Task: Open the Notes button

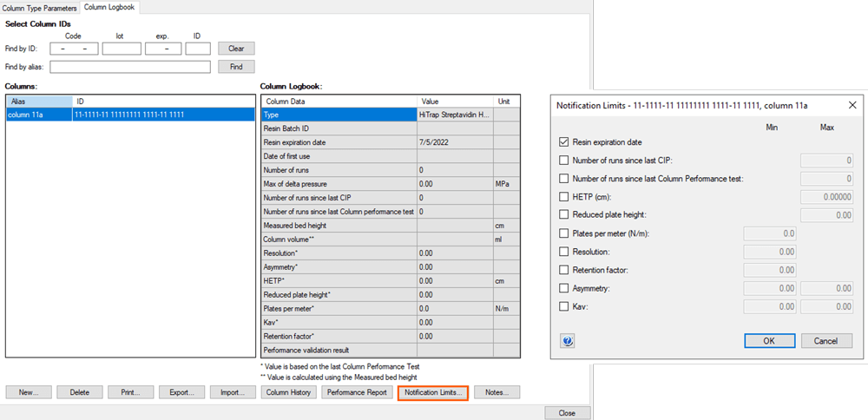Action: (496, 392)
